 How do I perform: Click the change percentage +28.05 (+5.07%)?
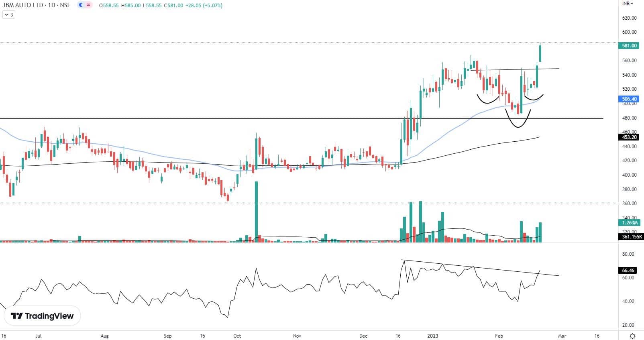point(204,6)
